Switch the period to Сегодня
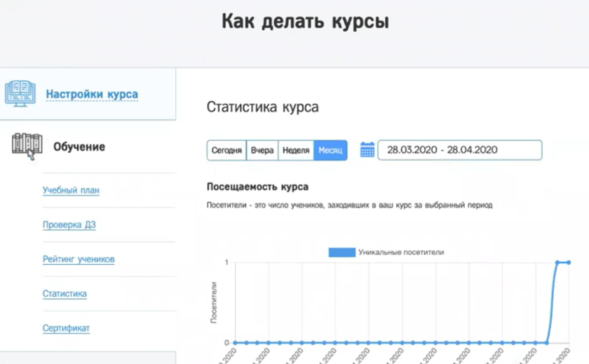Image resolution: width=589 pixels, height=364 pixels. click(x=227, y=150)
